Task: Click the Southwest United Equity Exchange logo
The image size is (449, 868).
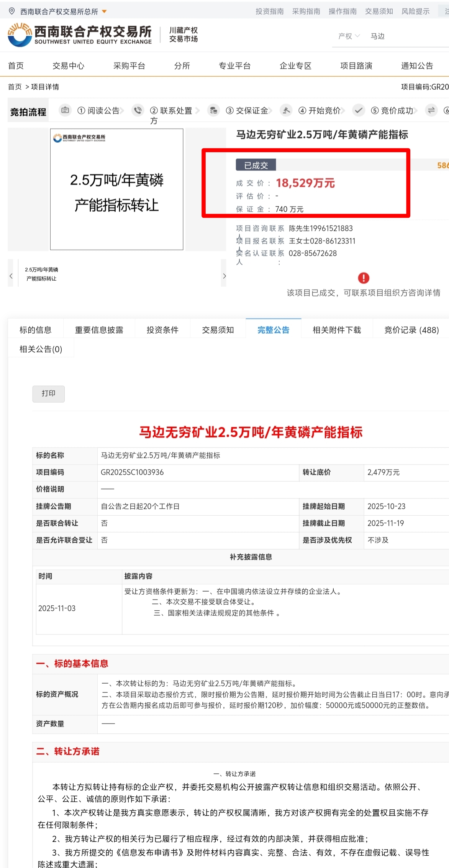Action: pos(80,35)
